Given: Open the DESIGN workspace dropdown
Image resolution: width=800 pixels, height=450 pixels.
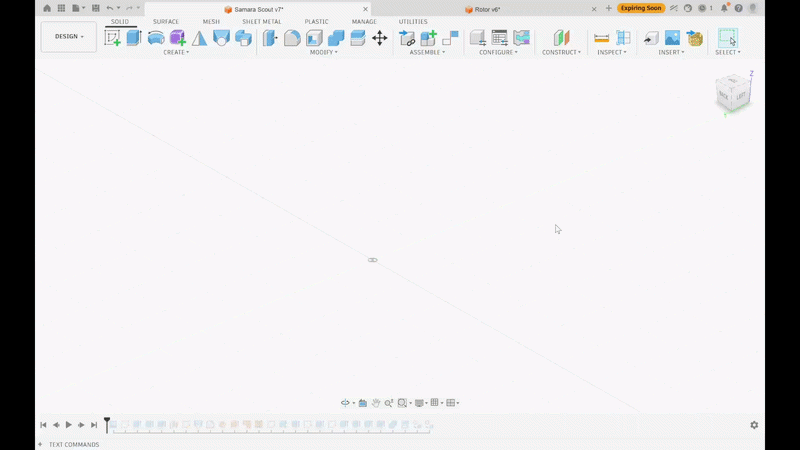Looking at the screenshot, I should (69, 37).
